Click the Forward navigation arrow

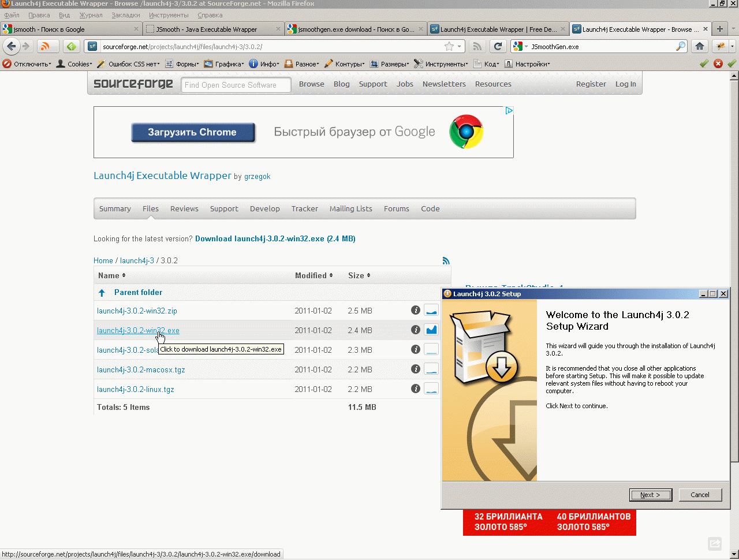pyautogui.click(x=25, y=47)
